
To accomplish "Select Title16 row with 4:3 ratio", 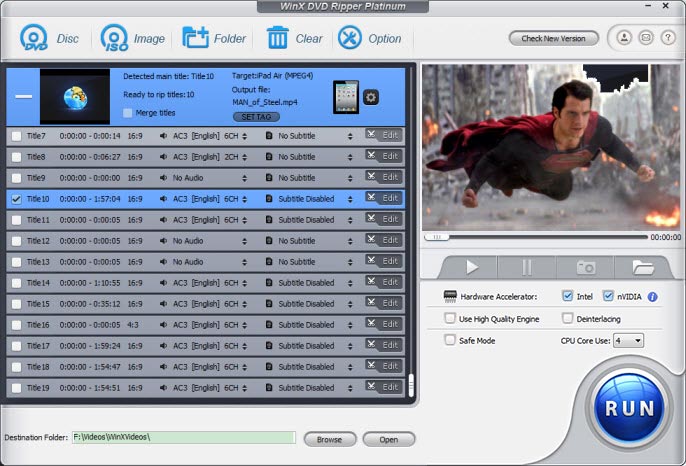I will [206, 324].
